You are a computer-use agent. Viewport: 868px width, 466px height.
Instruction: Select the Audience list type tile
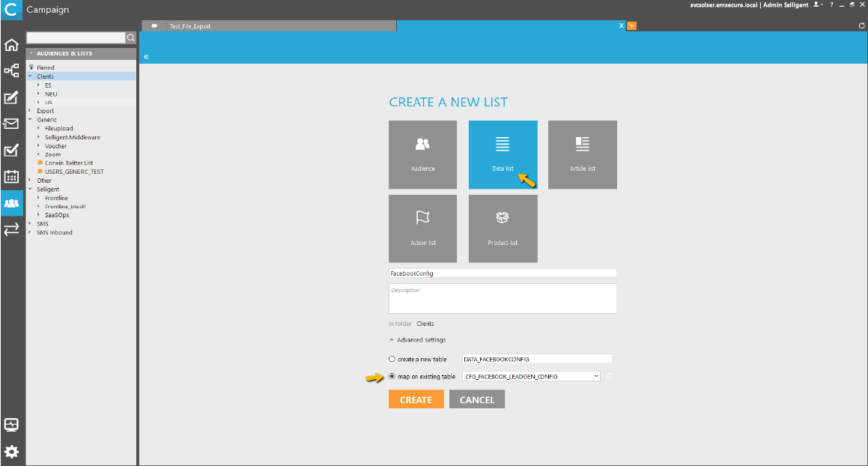click(x=423, y=154)
